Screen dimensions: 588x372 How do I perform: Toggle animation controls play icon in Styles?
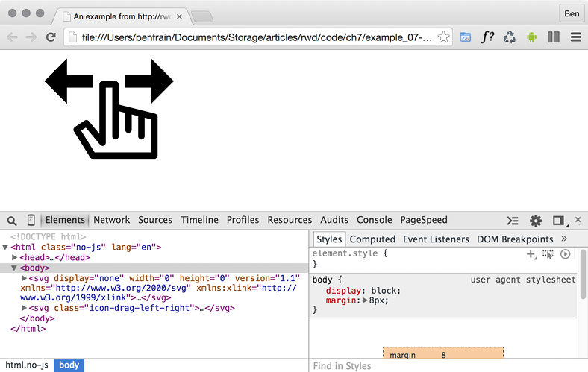(x=566, y=254)
